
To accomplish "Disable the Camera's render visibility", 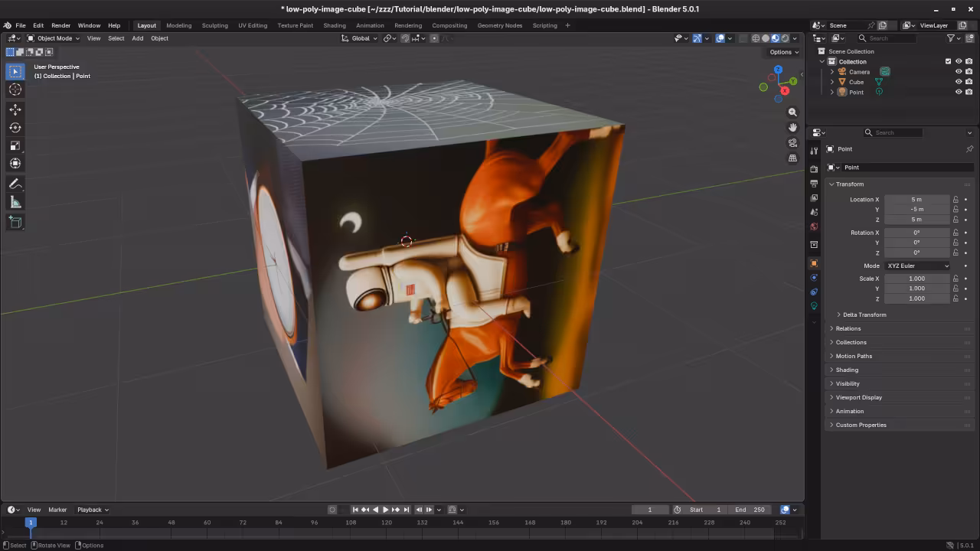I will 969,71.
